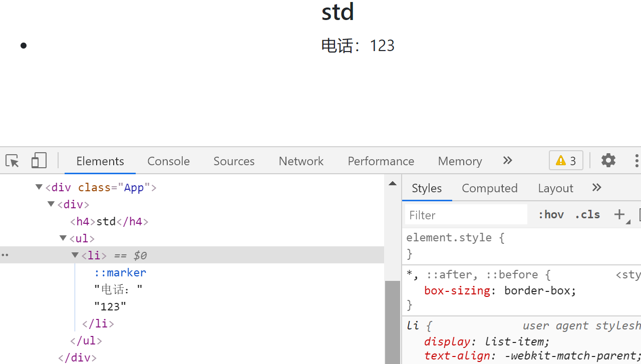641x364 pixels.
Task: Click the DOM tree scrollbar thumb
Action: tap(393, 322)
